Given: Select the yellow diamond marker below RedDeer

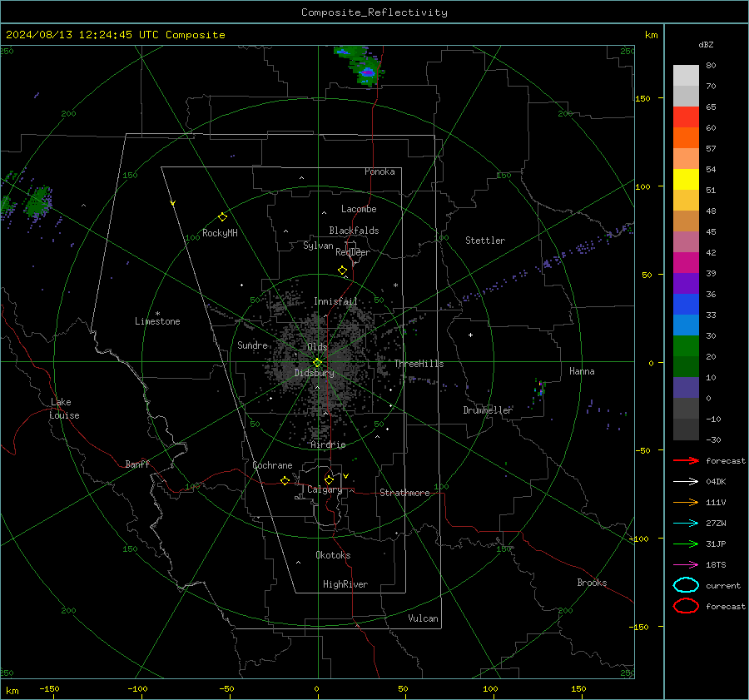Looking at the screenshot, I should (x=342, y=271).
